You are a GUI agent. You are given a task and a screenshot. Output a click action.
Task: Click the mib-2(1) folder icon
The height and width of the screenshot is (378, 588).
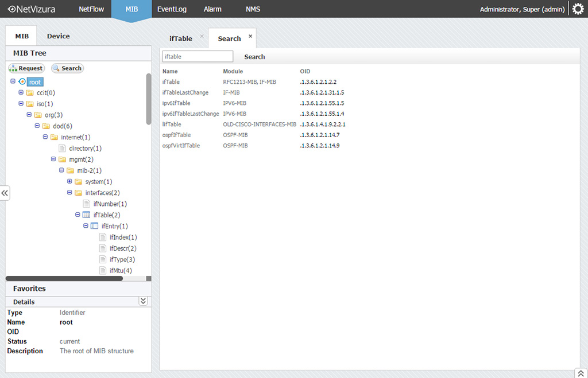coord(71,170)
